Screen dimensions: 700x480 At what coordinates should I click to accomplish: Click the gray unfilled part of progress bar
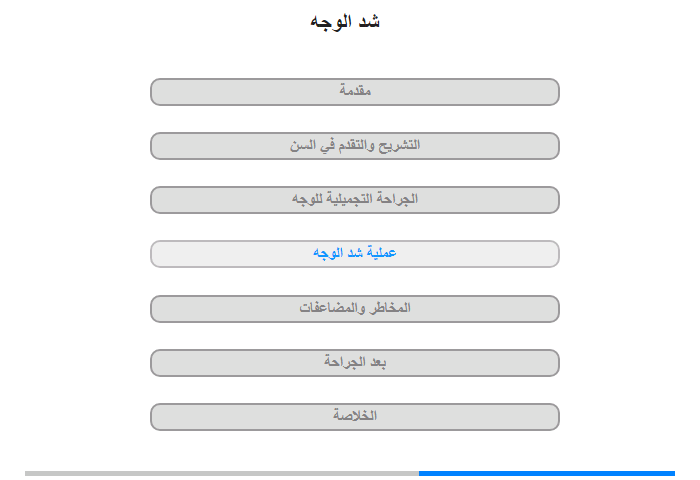[x=222, y=473]
